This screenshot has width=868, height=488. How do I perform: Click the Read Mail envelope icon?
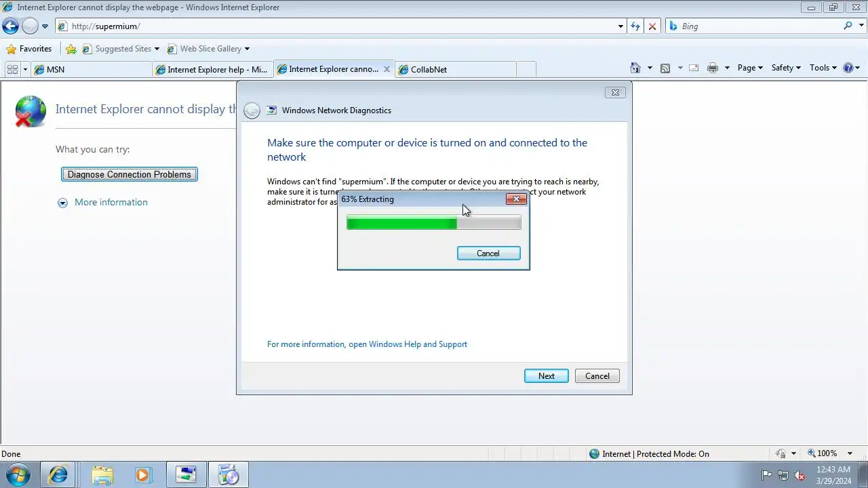[694, 68]
